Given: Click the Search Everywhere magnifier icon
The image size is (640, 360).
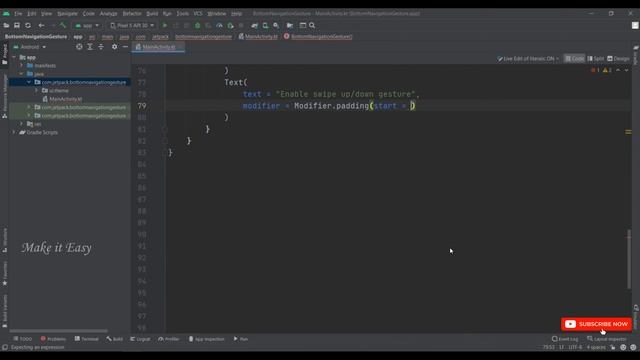Looking at the screenshot, I should pyautogui.click(x=312, y=25).
